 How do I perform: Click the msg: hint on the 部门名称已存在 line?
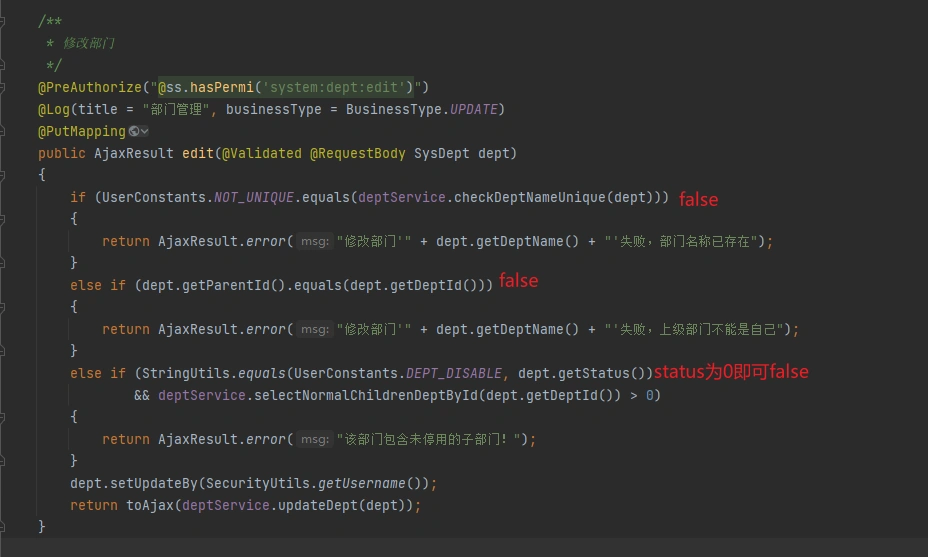315,241
